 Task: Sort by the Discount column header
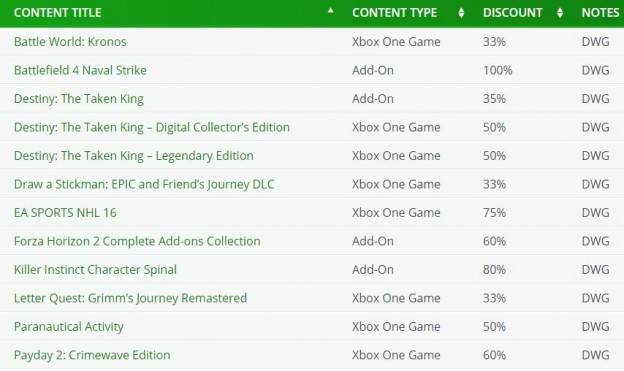coord(512,13)
